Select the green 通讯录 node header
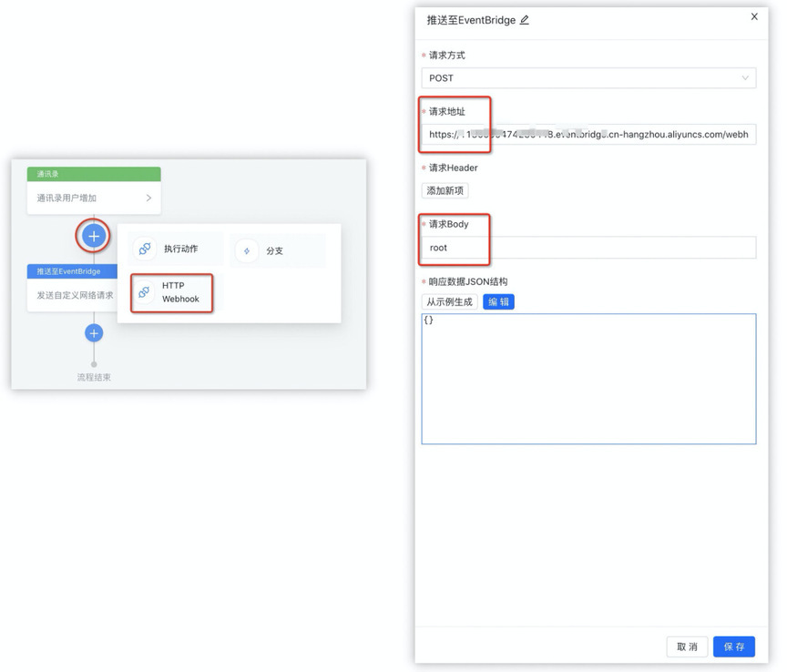Viewport: 787px width, 672px height. point(94,174)
